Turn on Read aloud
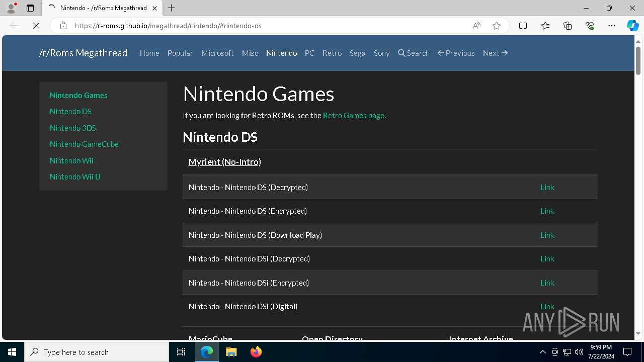 476,26
